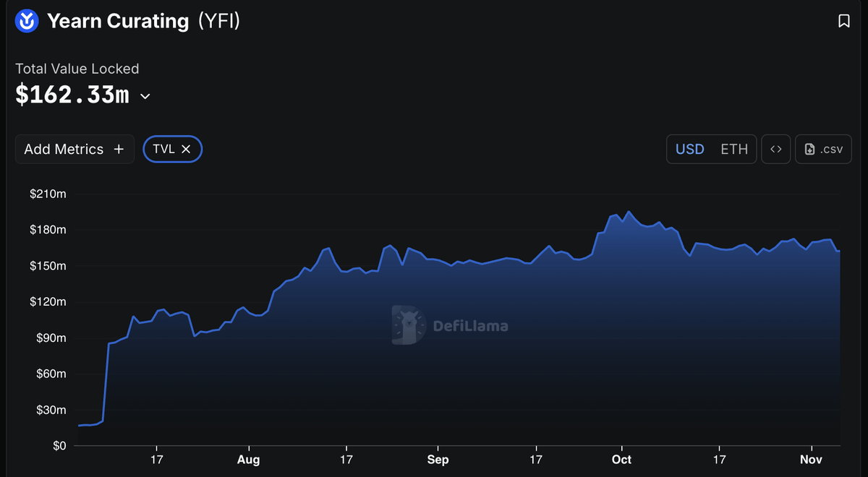Click the (YFI) ticker symbol
The width and height of the screenshot is (868, 477).
218,21
